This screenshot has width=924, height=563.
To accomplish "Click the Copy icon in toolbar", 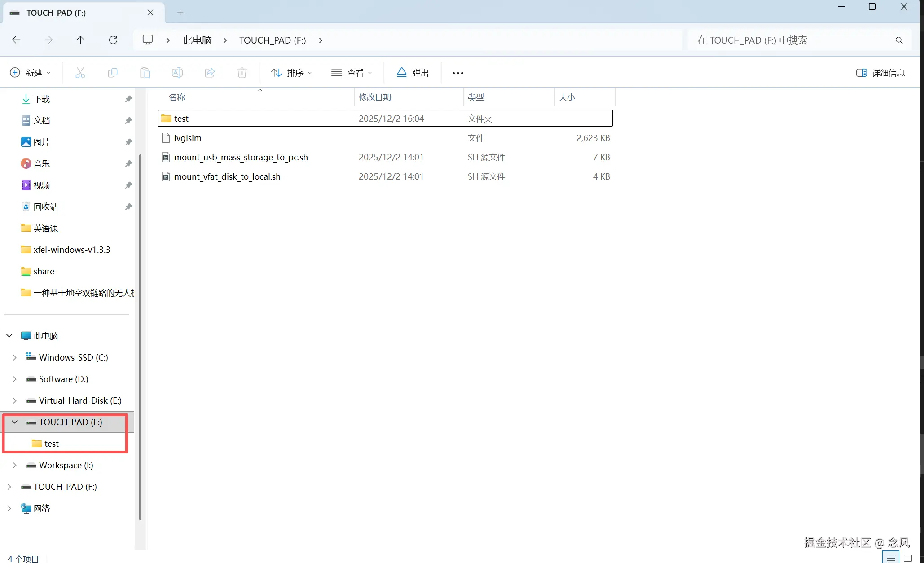I will pos(113,73).
